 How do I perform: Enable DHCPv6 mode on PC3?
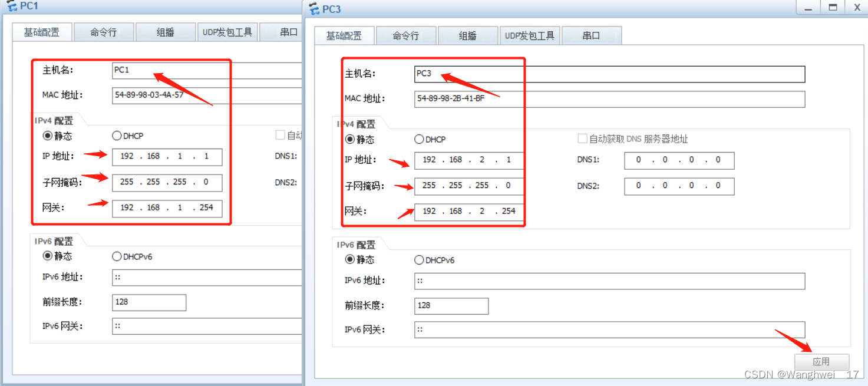(419, 259)
